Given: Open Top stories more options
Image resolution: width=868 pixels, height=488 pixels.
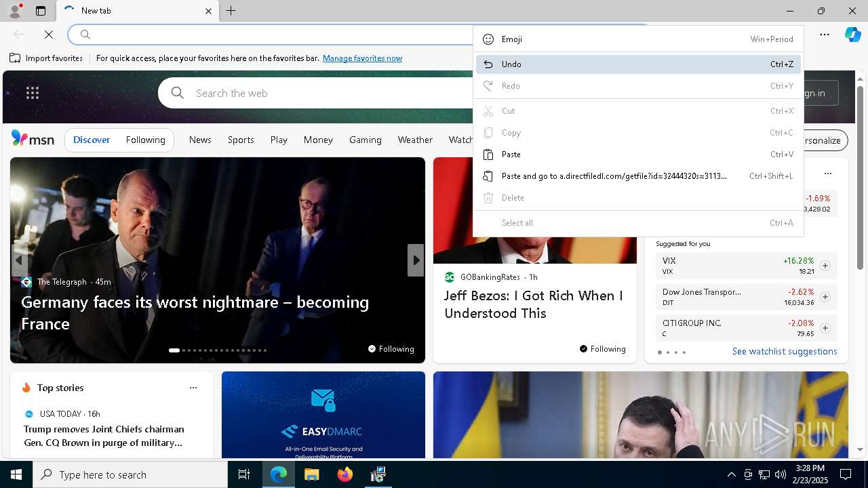Looking at the screenshot, I should [x=193, y=388].
